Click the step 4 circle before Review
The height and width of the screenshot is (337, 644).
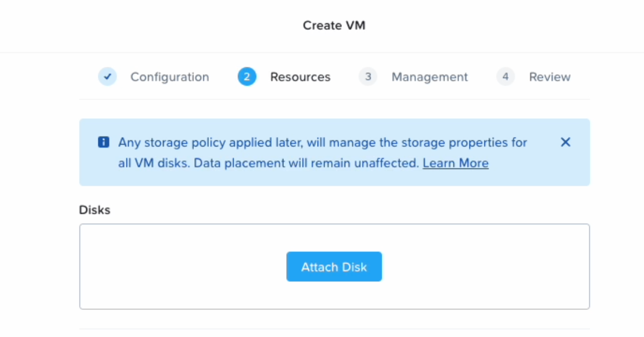(505, 77)
